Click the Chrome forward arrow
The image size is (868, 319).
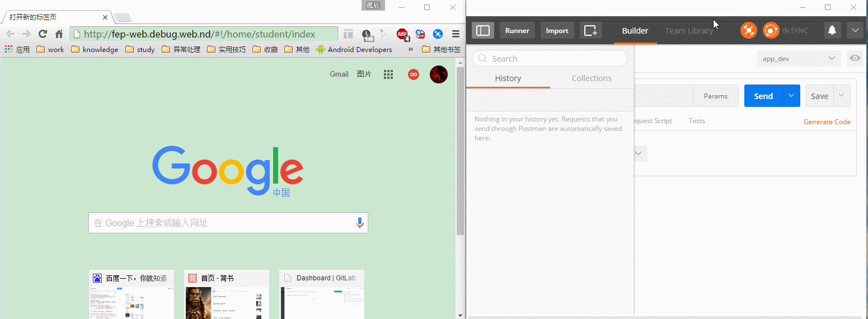pos(26,34)
